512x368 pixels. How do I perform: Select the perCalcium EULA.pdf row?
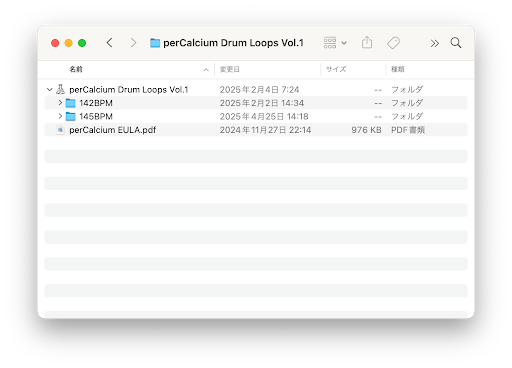pos(256,130)
